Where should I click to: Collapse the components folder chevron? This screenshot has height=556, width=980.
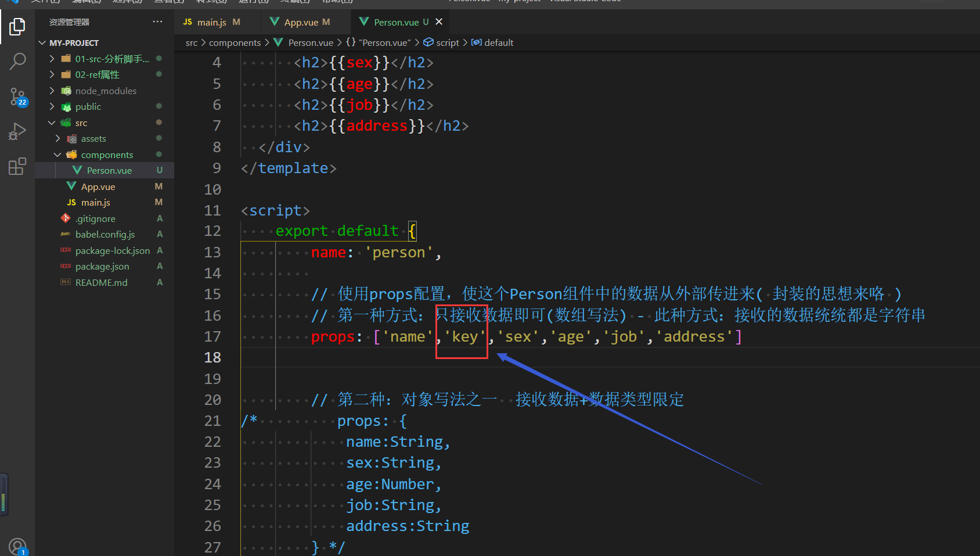[58, 155]
